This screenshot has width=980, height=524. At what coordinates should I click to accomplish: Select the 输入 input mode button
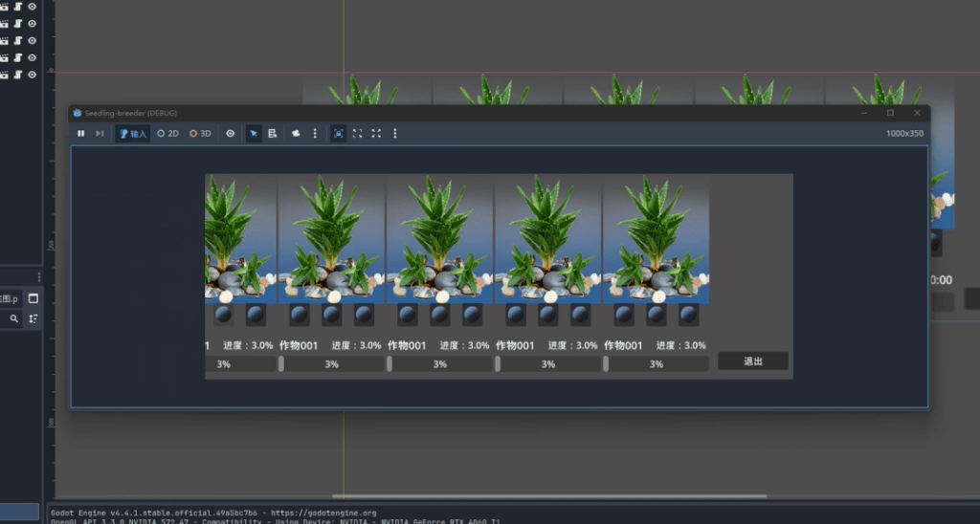pos(133,134)
